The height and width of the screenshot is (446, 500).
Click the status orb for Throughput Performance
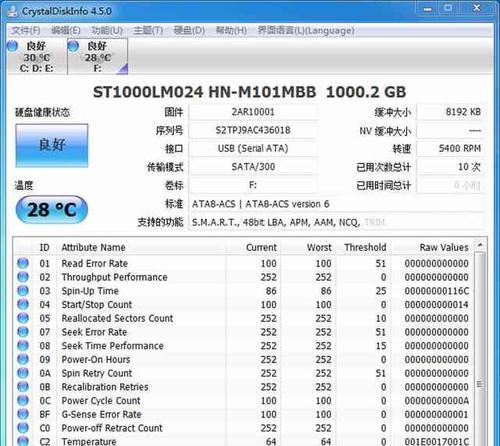click(x=23, y=277)
